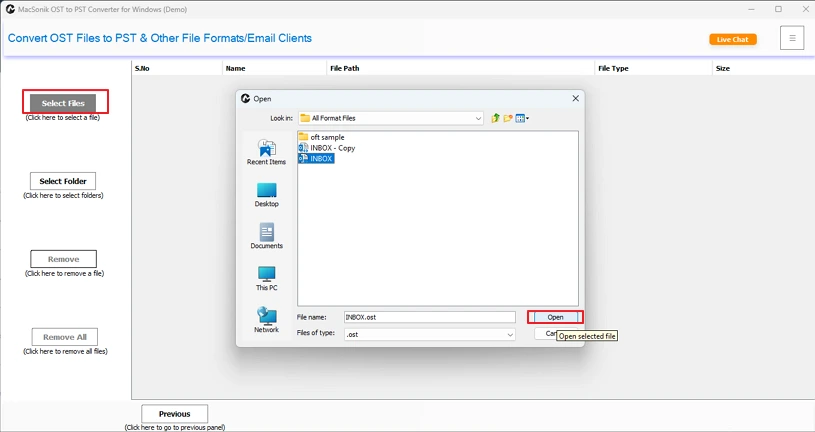815x432 pixels.
Task: Click the Select Folder button
Action: [x=63, y=181]
